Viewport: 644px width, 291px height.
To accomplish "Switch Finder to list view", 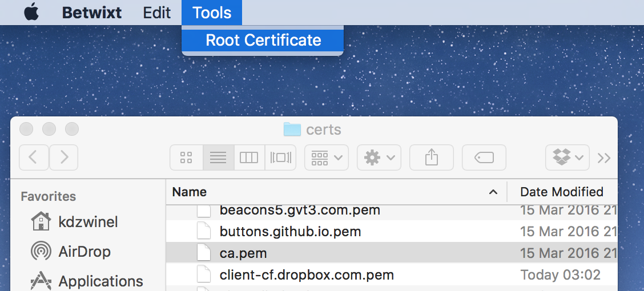I will pyautogui.click(x=218, y=157).
